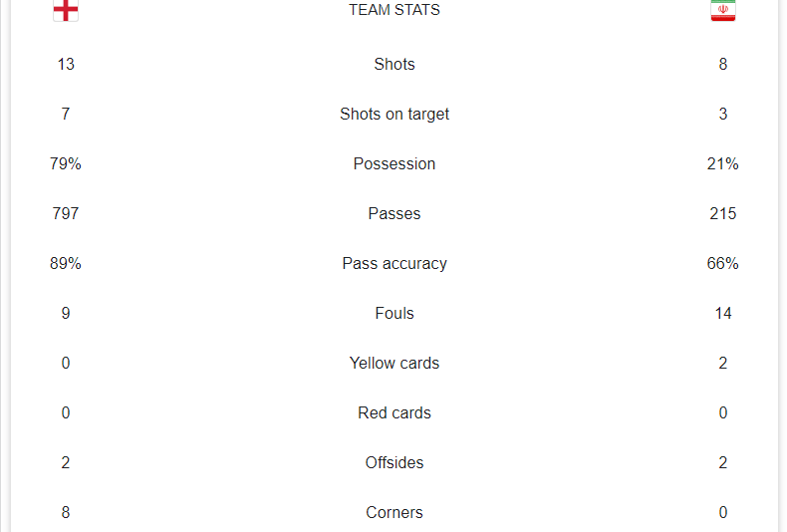Click England's 89% pass accuracy
This screenshot has height=532, width=787.
coord(66,263)
